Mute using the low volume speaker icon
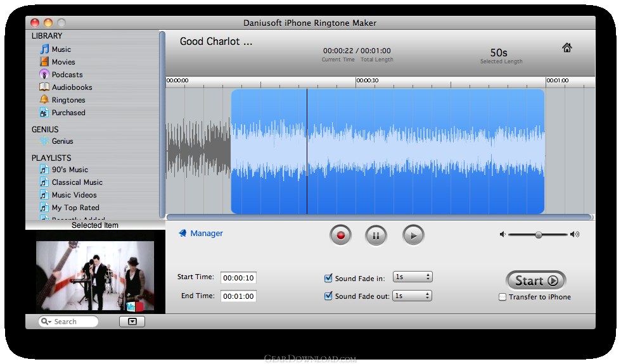This screenshot has width=621, height=364. tap(503, 234)
